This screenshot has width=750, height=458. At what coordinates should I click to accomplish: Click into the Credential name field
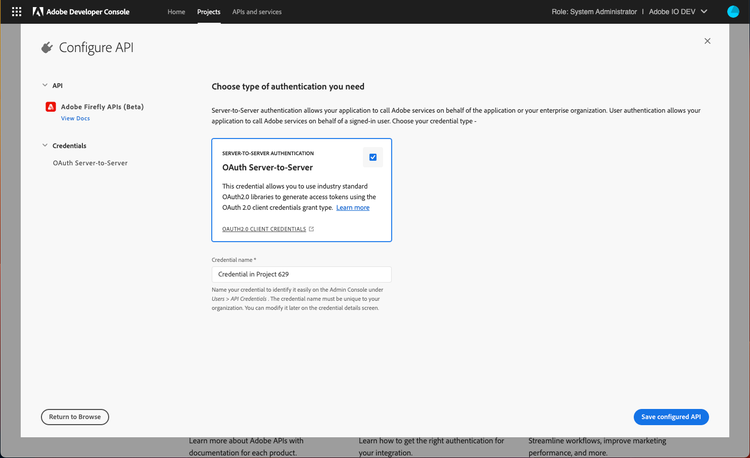click(301, 274)
